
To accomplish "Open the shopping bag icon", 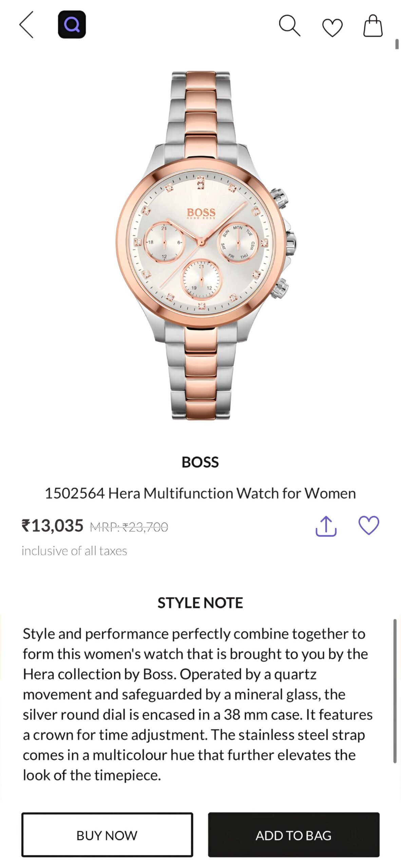I will 373,26.
